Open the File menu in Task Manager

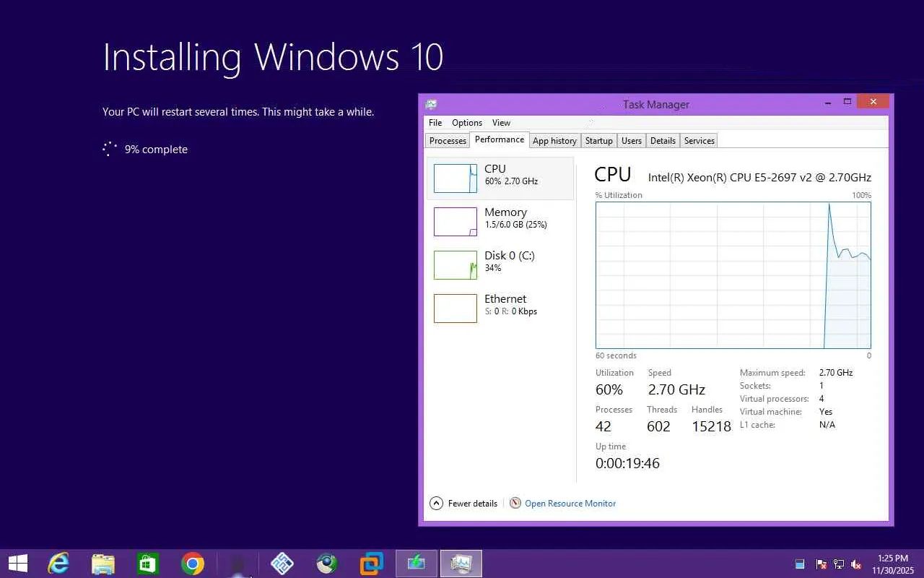pos(435,123)
